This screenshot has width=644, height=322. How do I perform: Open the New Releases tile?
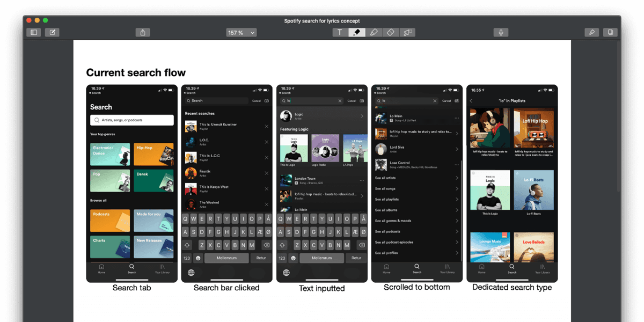click(153, 247)
